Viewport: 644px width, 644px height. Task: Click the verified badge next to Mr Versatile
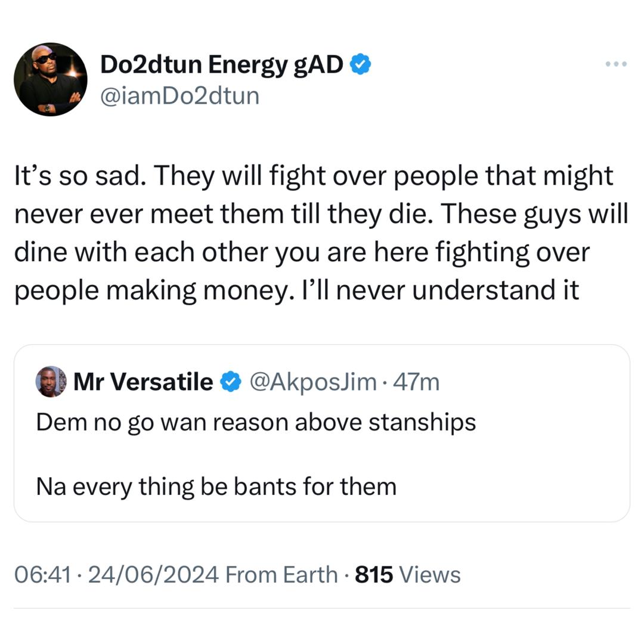[x=231, y=382]
